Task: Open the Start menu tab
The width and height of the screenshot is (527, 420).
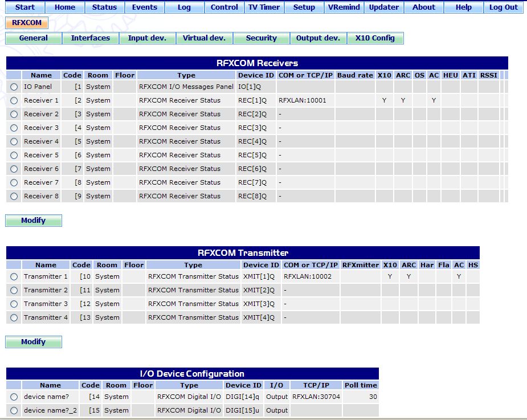Action: point(25,7)
